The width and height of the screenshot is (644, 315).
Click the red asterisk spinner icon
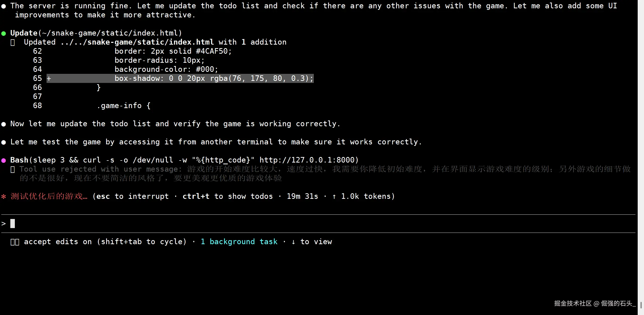pyautogui.click(x=4, y=197)
